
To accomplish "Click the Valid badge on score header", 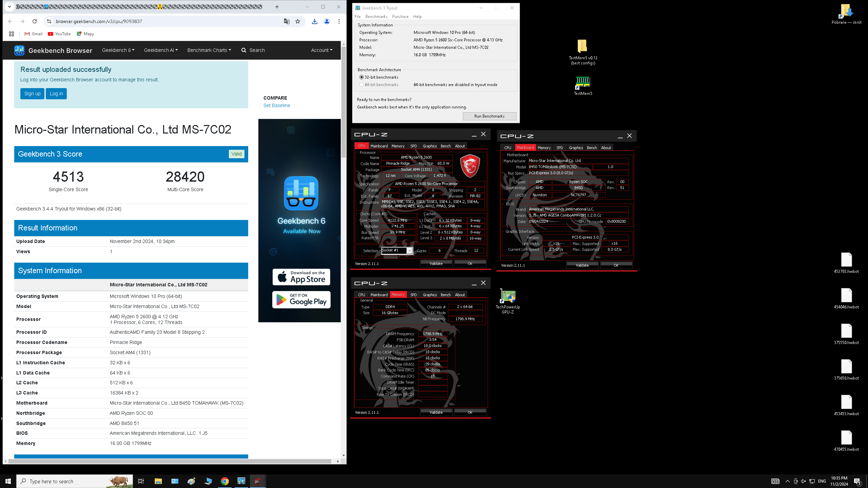I will click(236, 154).
